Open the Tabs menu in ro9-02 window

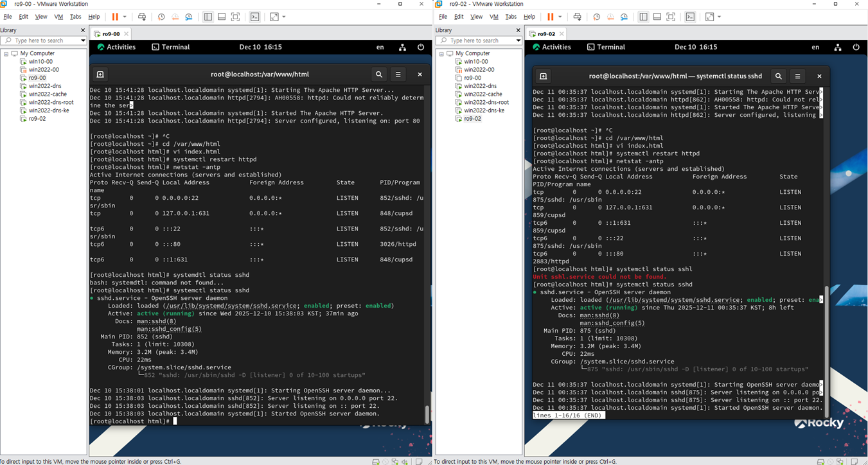coord(511,17)
